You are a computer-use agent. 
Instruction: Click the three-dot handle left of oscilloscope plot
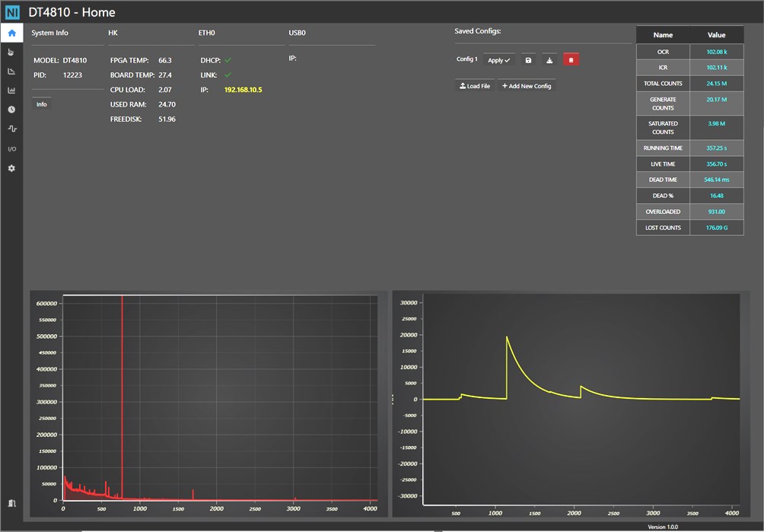click(x=393, y=400)
